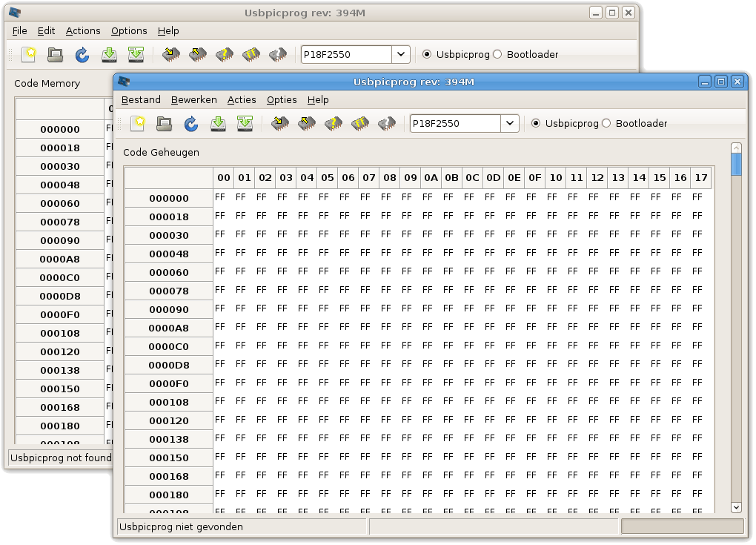Click Blankcheck chip icon in Dutch window
The height and width of the screenshot is (545, 756).
pyautogui.click(x=387, y=124)
